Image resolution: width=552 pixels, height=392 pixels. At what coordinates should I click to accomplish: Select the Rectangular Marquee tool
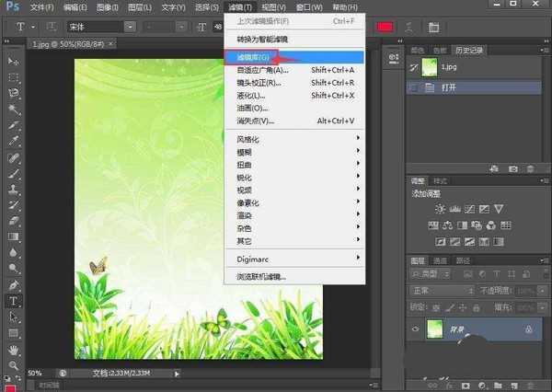pyautogui.click(x=14, y=77)
